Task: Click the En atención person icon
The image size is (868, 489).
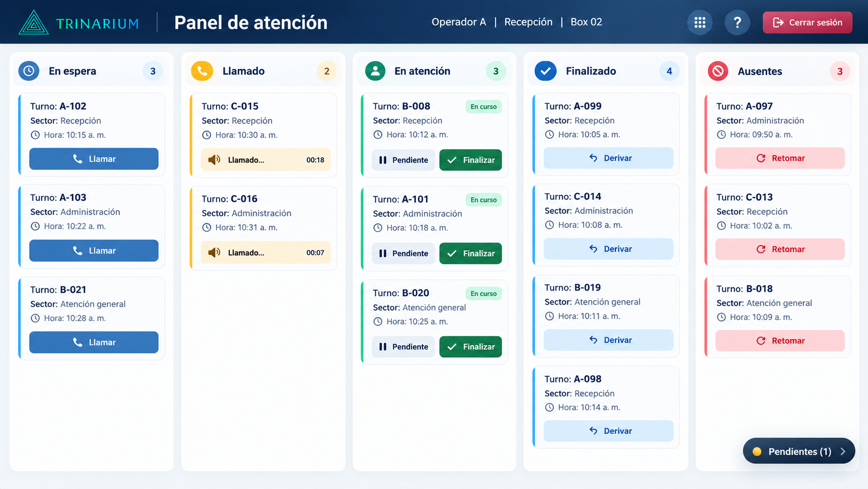Action: 375,71
